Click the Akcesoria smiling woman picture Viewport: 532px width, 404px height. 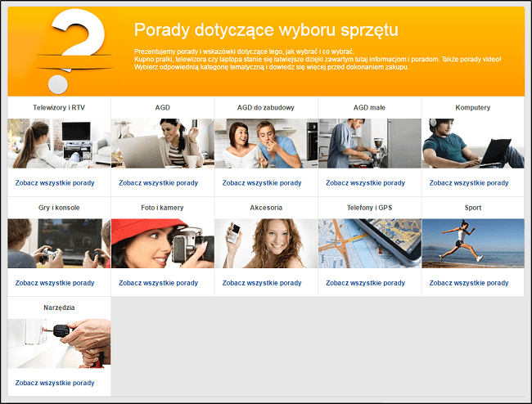[266, 243]
